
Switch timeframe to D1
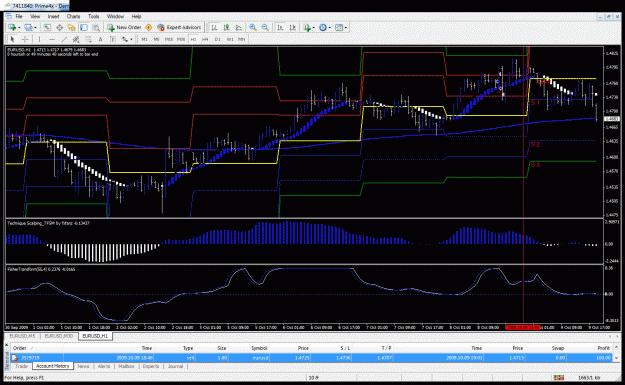[x=218, y=39]
